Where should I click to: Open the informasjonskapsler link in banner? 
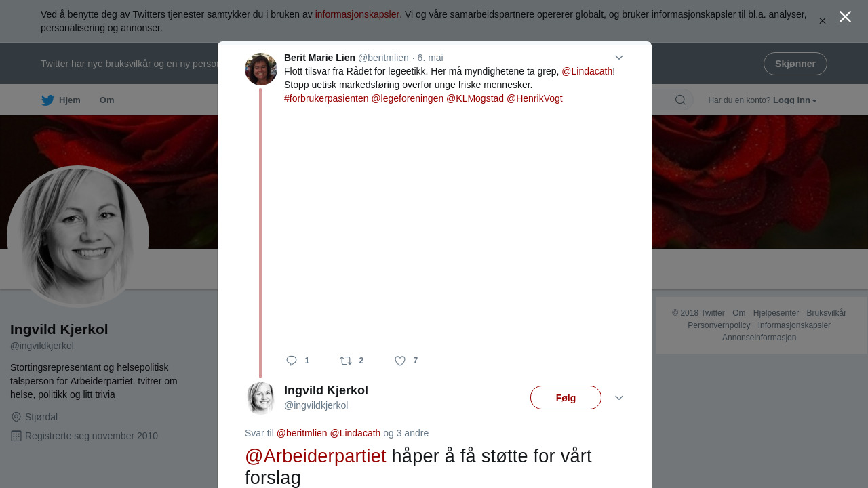coord(357,14)
